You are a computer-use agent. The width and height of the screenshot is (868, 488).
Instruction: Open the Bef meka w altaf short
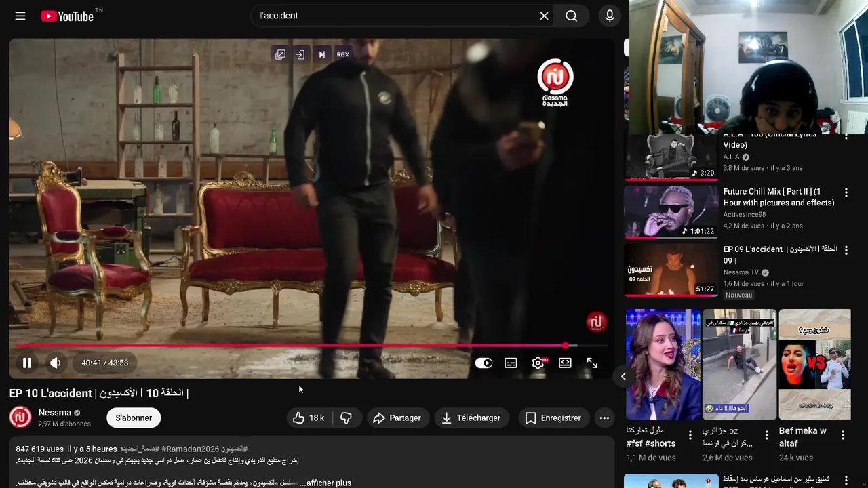(815, 365)
